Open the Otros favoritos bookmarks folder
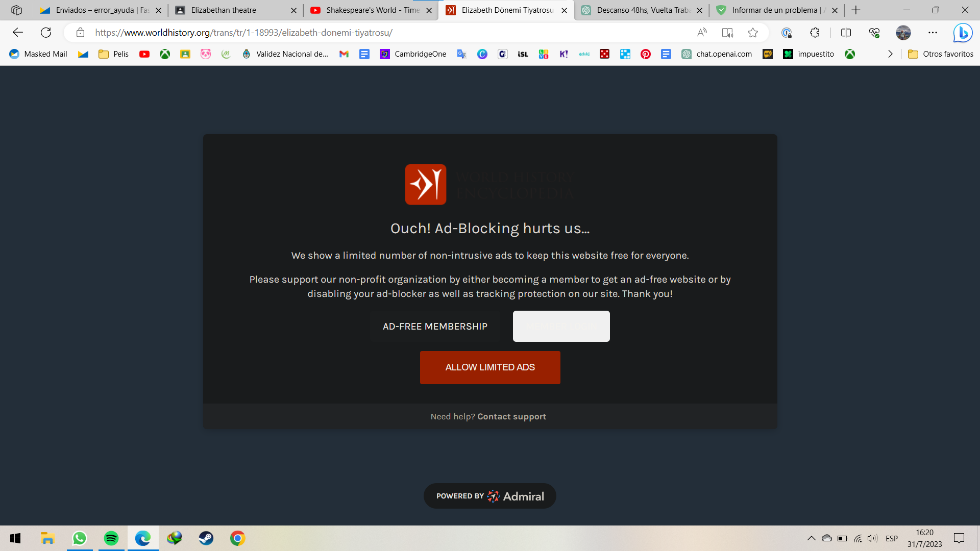This screenshot has height=551, width=980. tap(941, 54)
